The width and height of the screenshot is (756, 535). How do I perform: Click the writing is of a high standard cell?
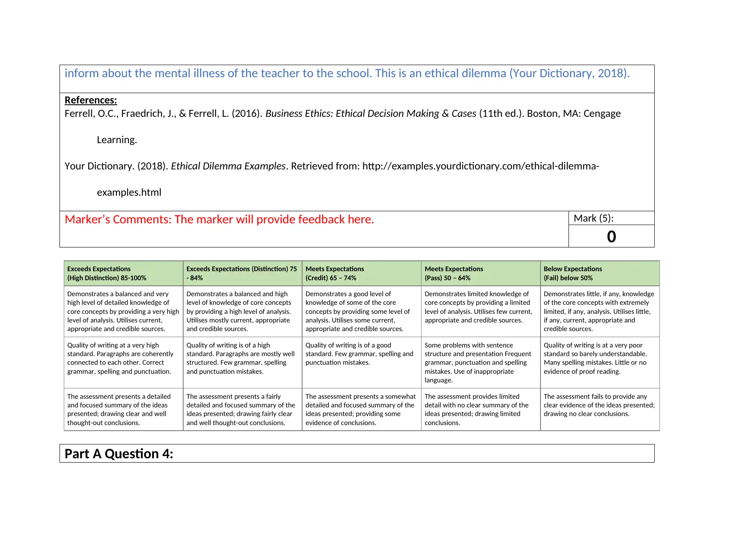click(x=243, y=363)
